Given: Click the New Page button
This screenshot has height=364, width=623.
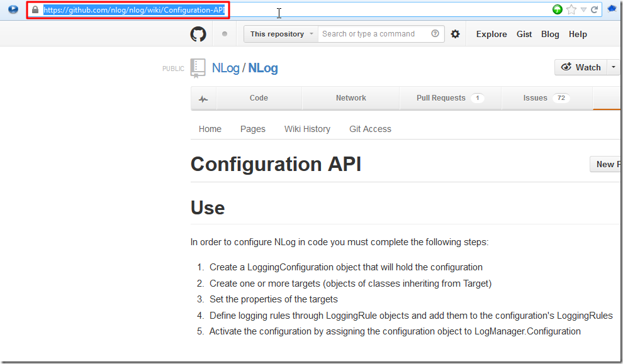Looking at the screenshot, I should [606, 164].
